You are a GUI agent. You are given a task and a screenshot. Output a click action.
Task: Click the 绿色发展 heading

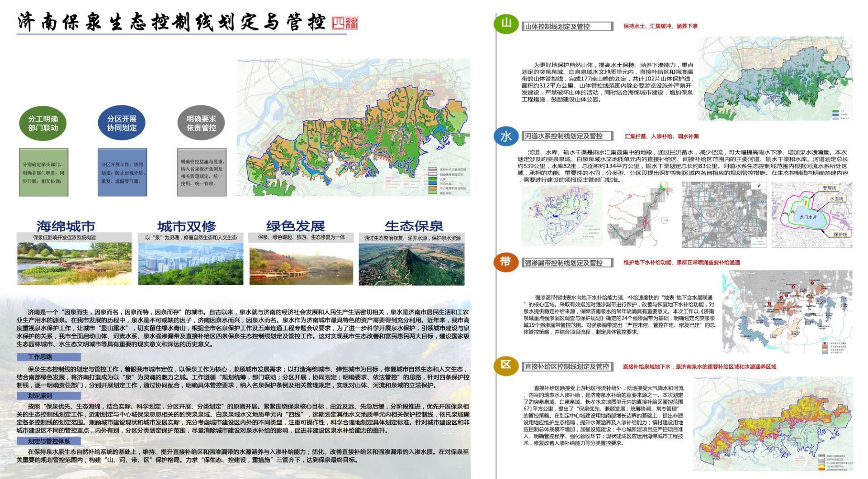295,226
